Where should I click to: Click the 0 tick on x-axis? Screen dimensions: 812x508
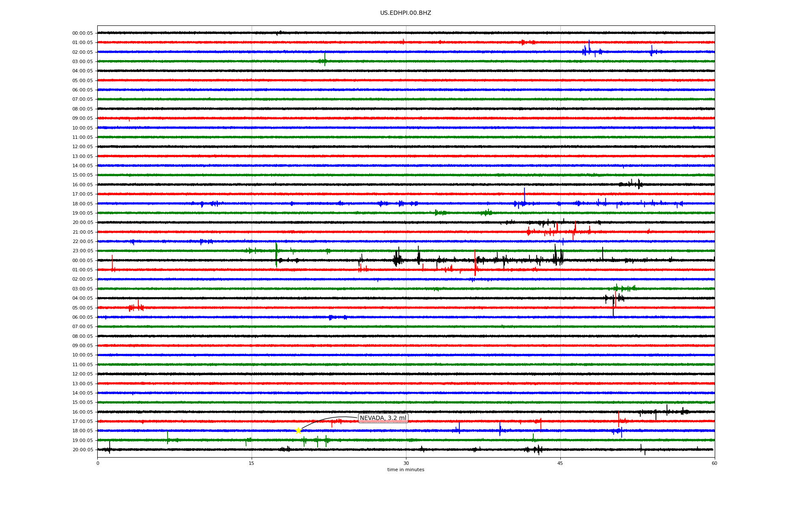click(98, 463)
